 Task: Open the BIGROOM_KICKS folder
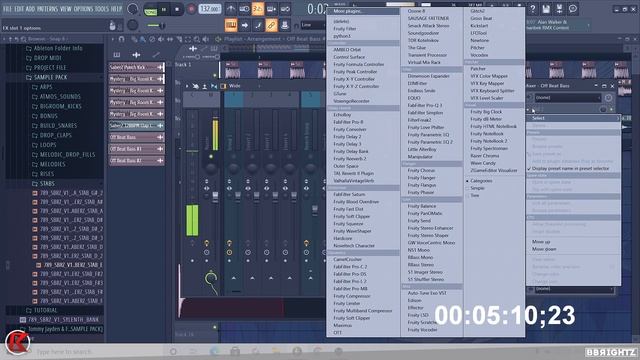(x=57, y=107)
